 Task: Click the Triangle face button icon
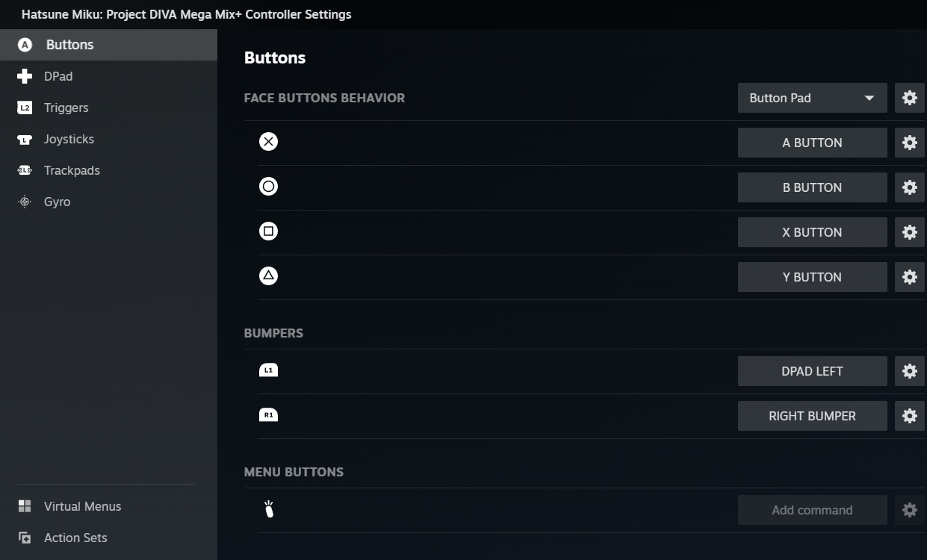[268, 276]
